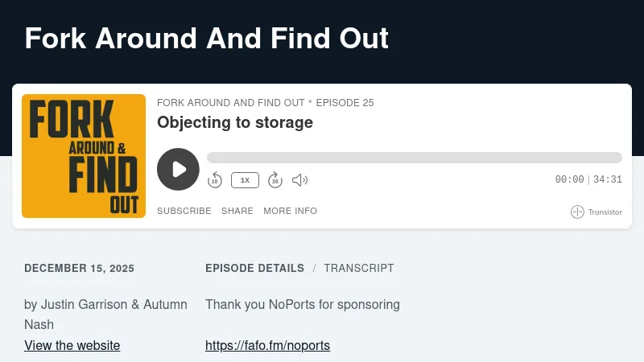This screenshot has height=362, width=644.
Task: Mute the podcast audio
Action: [x=299, y=180]
